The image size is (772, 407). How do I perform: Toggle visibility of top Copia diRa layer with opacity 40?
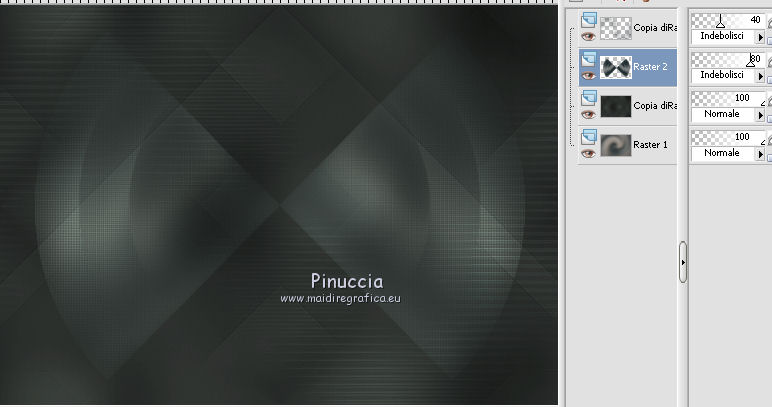pyautogui.click(x=588, y=36)
